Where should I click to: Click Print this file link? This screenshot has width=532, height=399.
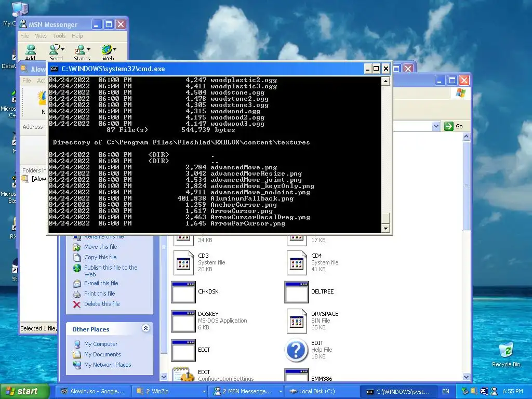[99, 294]
